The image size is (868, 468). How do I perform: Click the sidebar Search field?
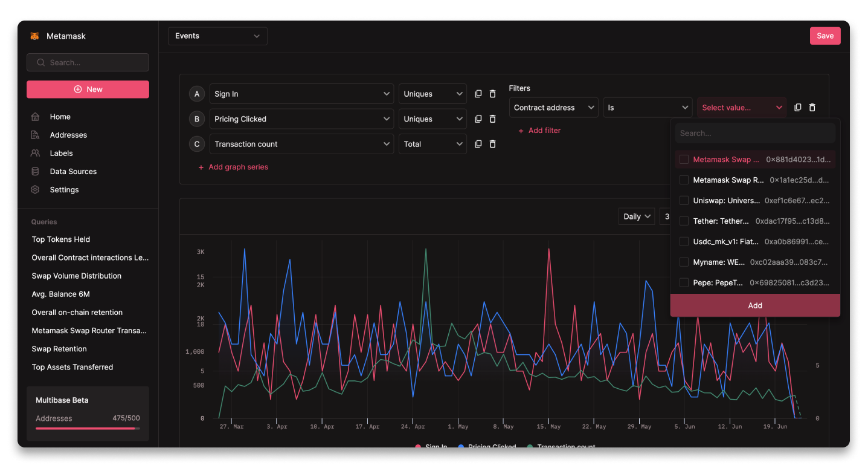point(88,62)
